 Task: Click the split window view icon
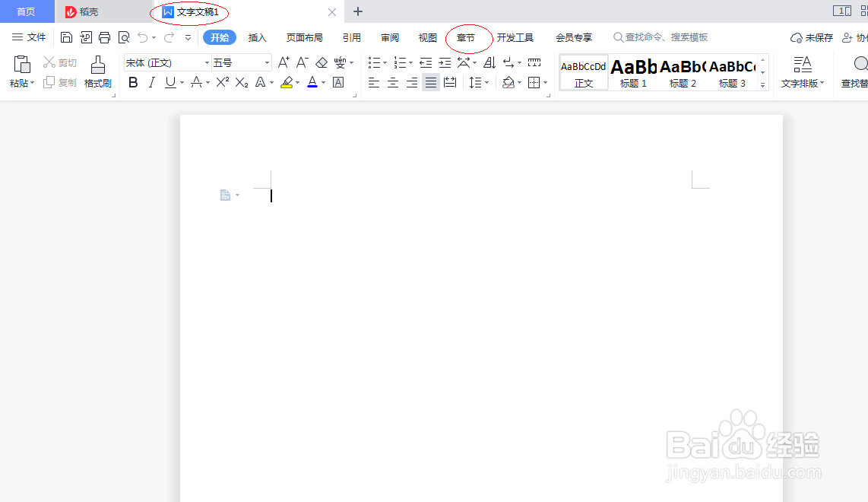point(842,11)
